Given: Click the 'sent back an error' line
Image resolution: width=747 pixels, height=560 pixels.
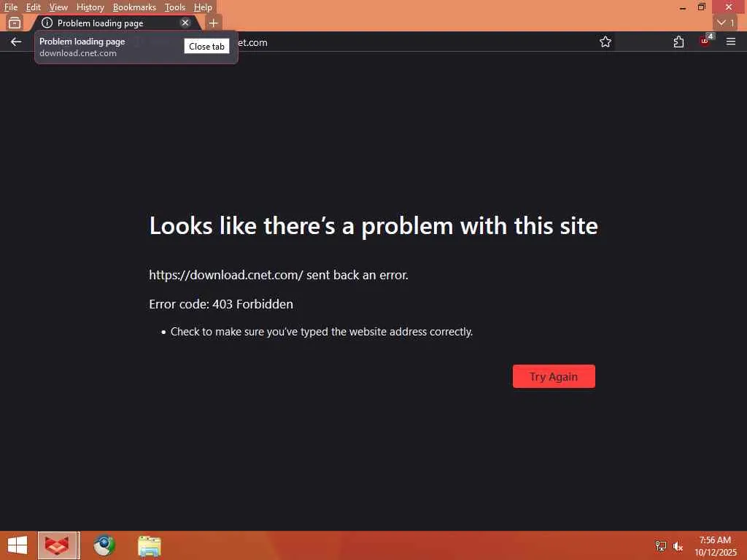Looking at the screenshot, I should (x=279, y=275).
